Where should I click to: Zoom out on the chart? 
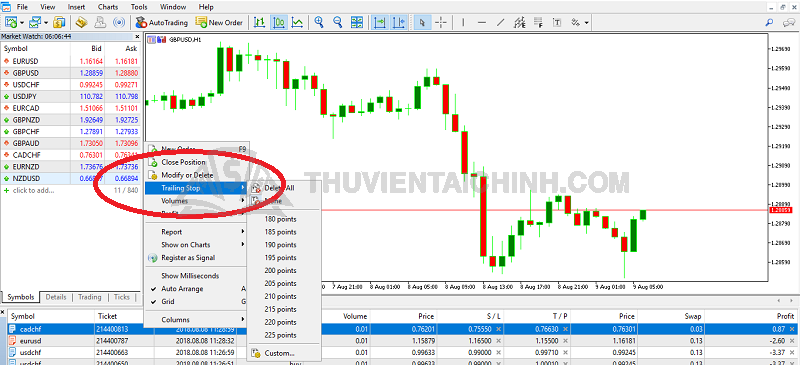337,22
